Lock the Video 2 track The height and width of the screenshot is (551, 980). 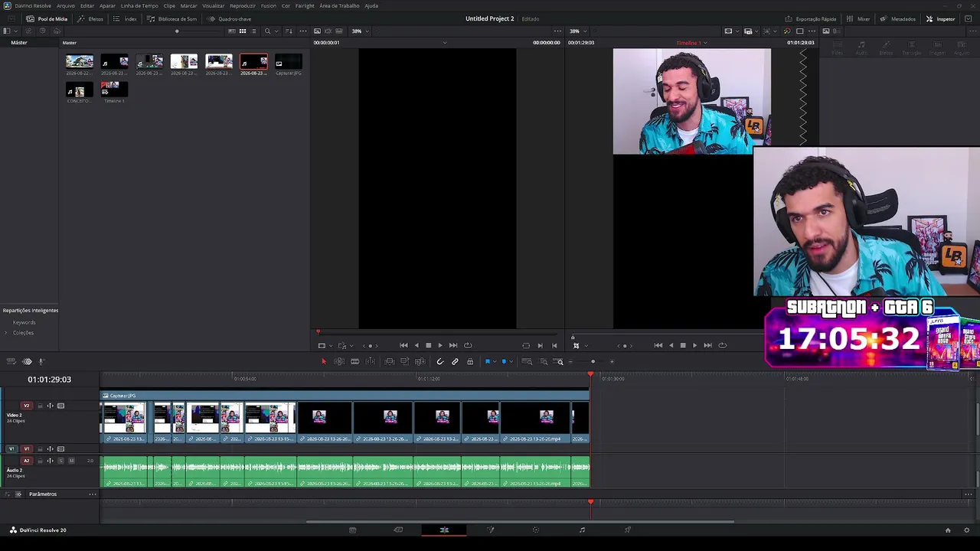pos(40,406)
